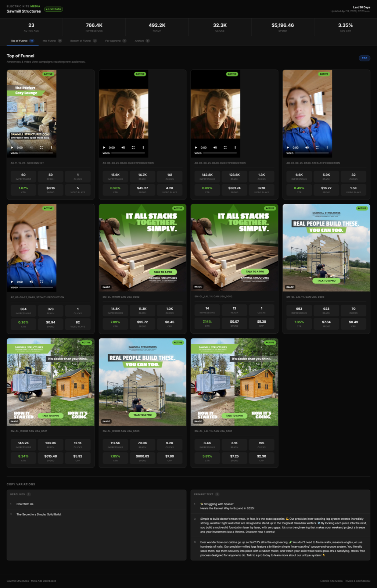Screen dimensions: 377x588
Task: Open three-dot menu on the 142.8K impressions video
Action: point(235,148)
